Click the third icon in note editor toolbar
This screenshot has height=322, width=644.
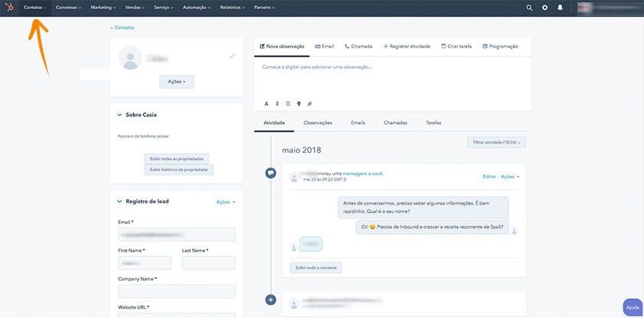coord(288,104)
